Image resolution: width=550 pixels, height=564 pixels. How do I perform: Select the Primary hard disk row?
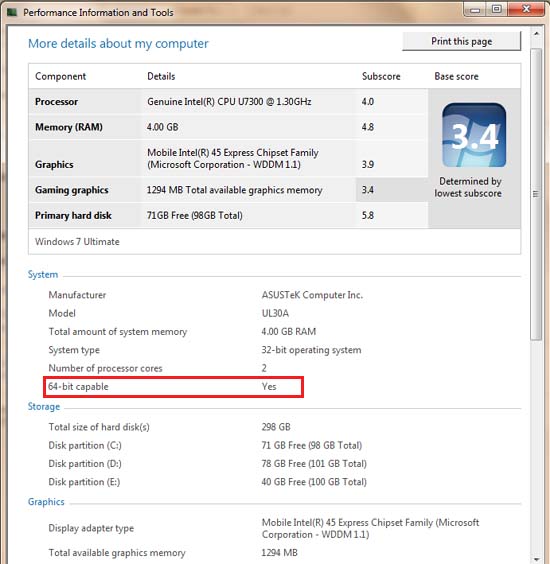tap(228, 215)
